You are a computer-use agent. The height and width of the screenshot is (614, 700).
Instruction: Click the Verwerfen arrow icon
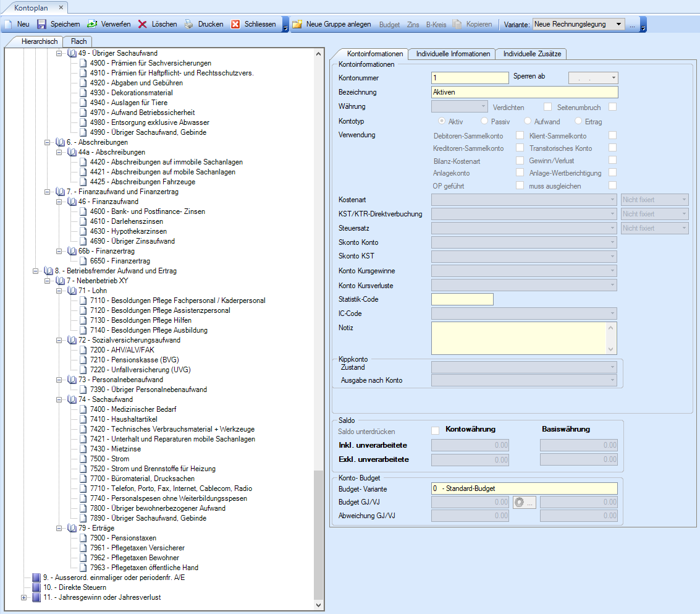(x=92, y=24)
